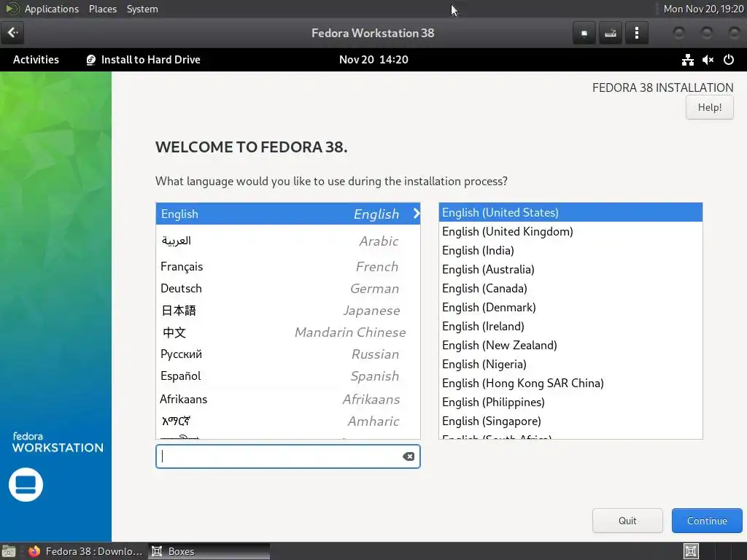Click the Install to Hard Drive app icon
The height and width of the screenshot is (560, 747).
[x=90, y=60]
